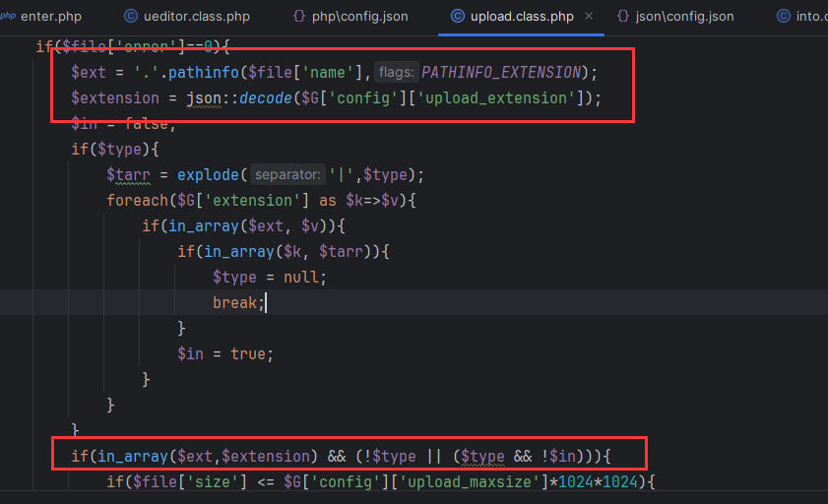Click the class icon on the into tab

point(784,17)
